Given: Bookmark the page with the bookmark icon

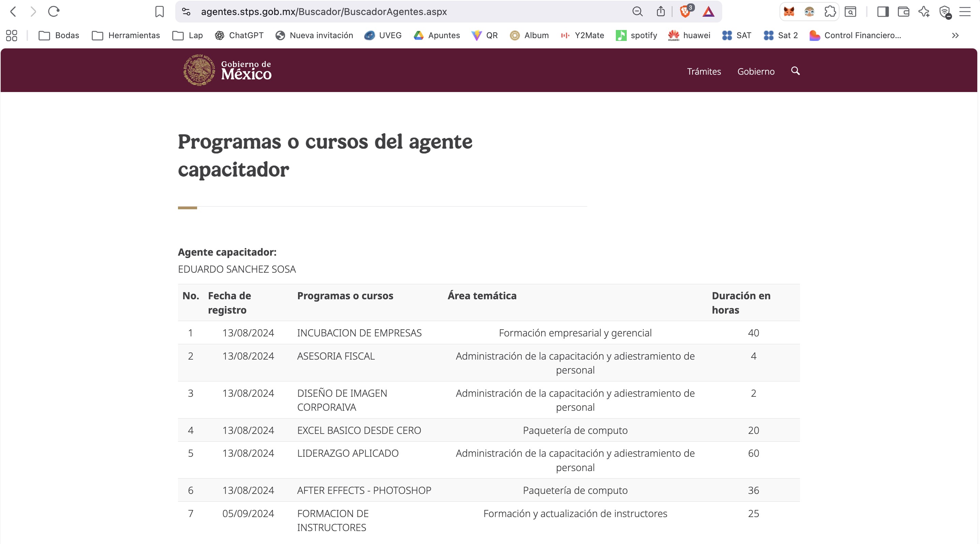Looking at the screenshot, I should click(x=159, y=12).
